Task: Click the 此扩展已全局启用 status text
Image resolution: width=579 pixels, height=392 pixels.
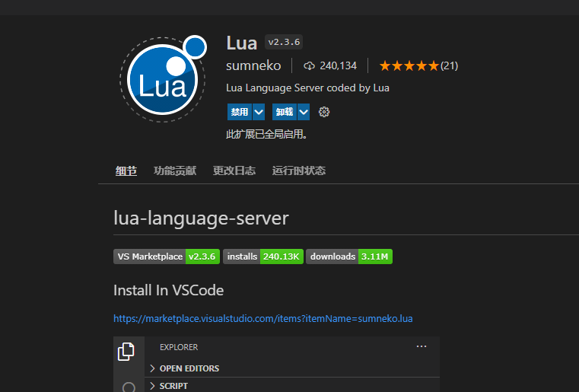Action: pyautogui.click(x=266, y=134)
